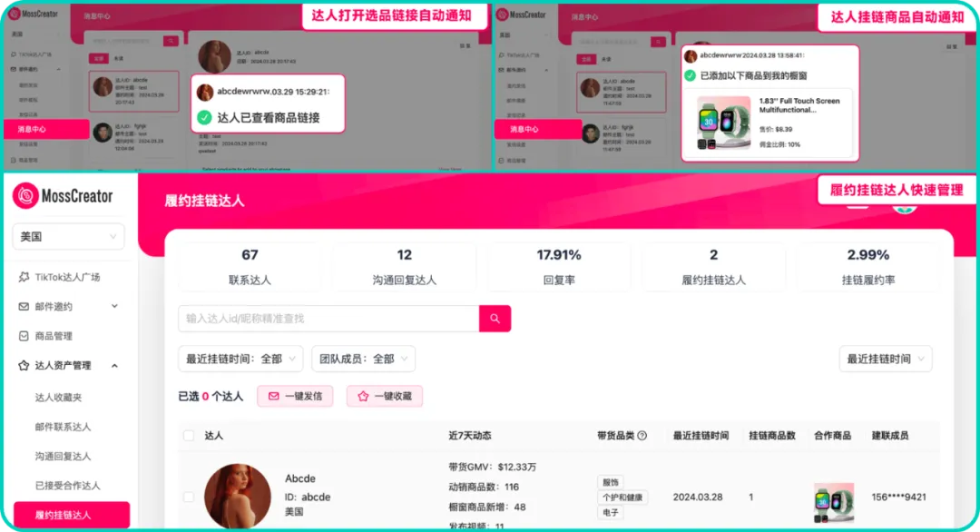
Task: Tick the checkbox for the Abcde row
Action: click(188, 497)
